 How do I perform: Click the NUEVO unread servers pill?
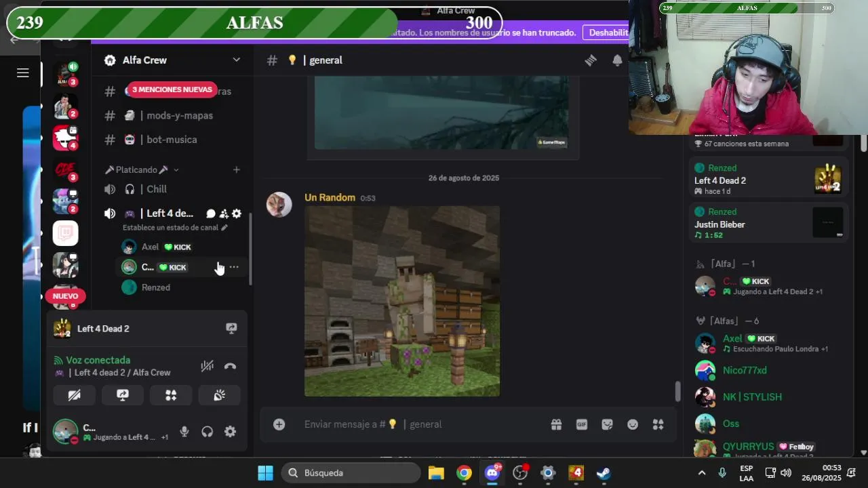[66, 296]
